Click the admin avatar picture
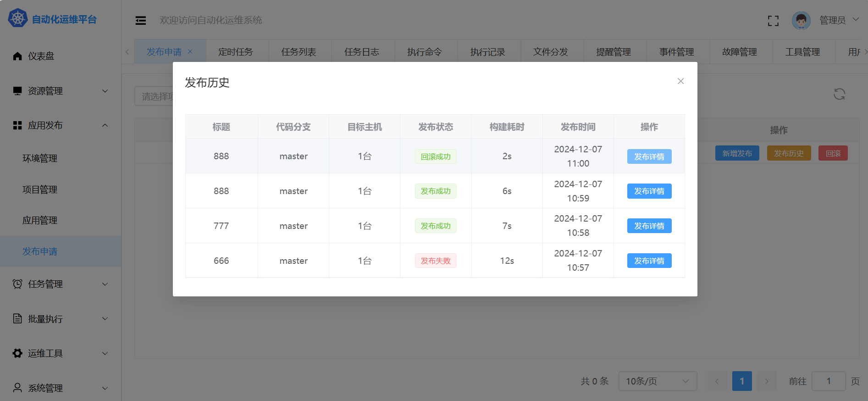The image size is (868, 401). click(x=801, y=20)
